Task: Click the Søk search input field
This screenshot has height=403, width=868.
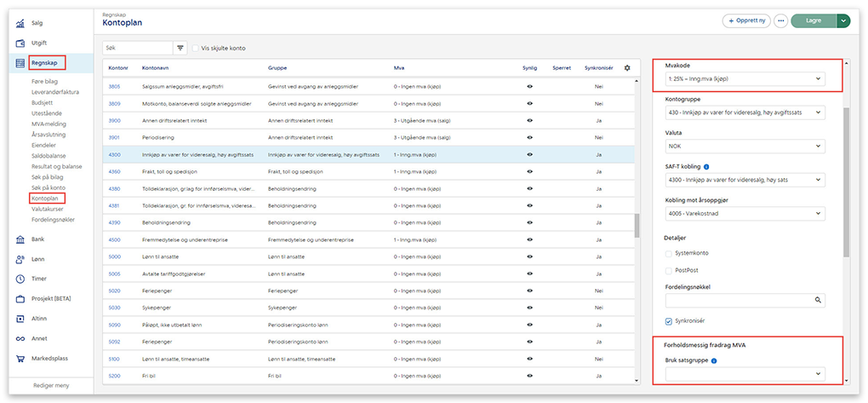Action: pos(137,48)
